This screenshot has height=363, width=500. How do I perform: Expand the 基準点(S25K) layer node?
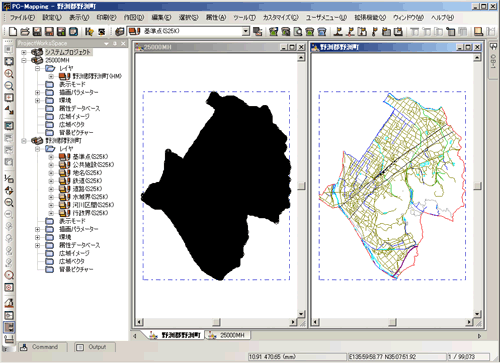click(51, 157)
